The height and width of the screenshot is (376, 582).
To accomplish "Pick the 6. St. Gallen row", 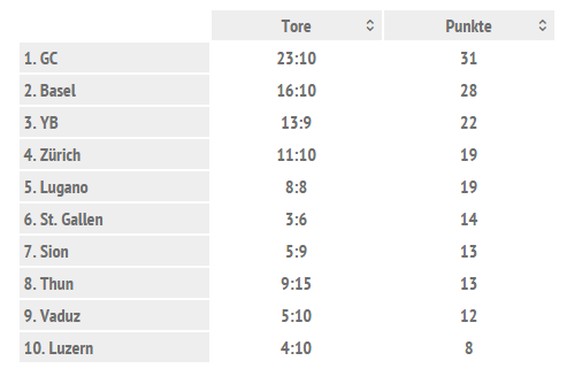I will [x=114, y=219].
